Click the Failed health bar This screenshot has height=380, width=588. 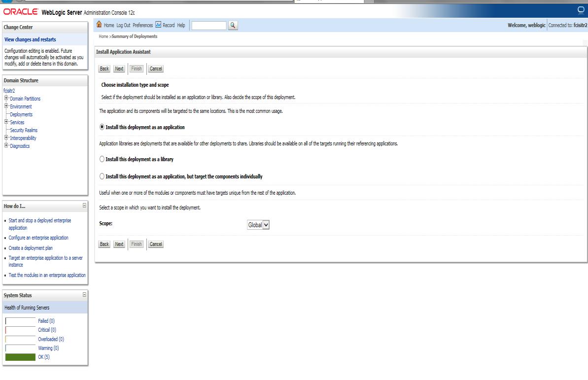20,321
